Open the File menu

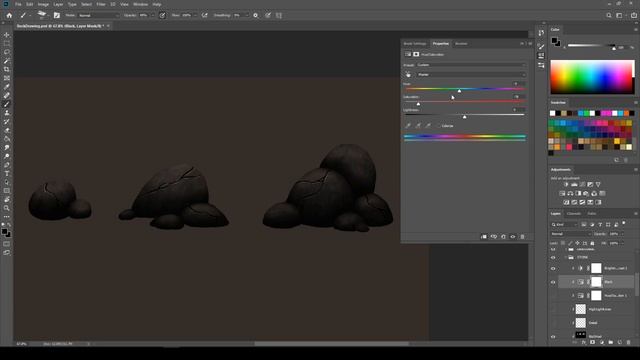pyautogui.click(x=18, y=4)
